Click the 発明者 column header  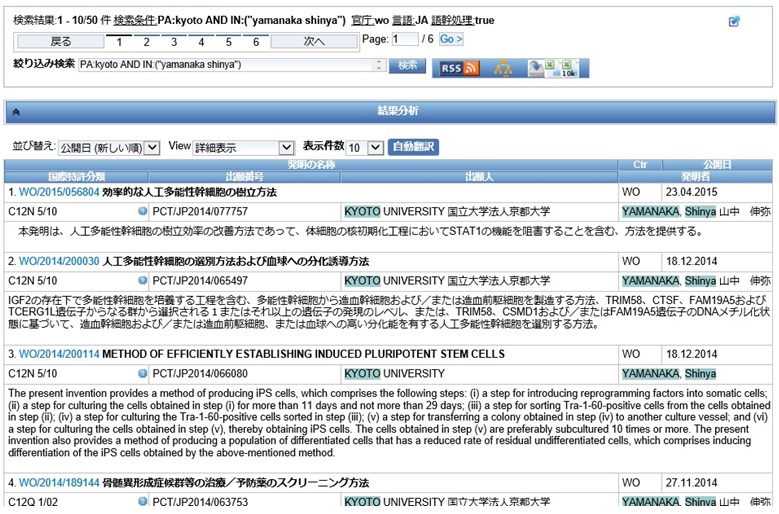696,177
